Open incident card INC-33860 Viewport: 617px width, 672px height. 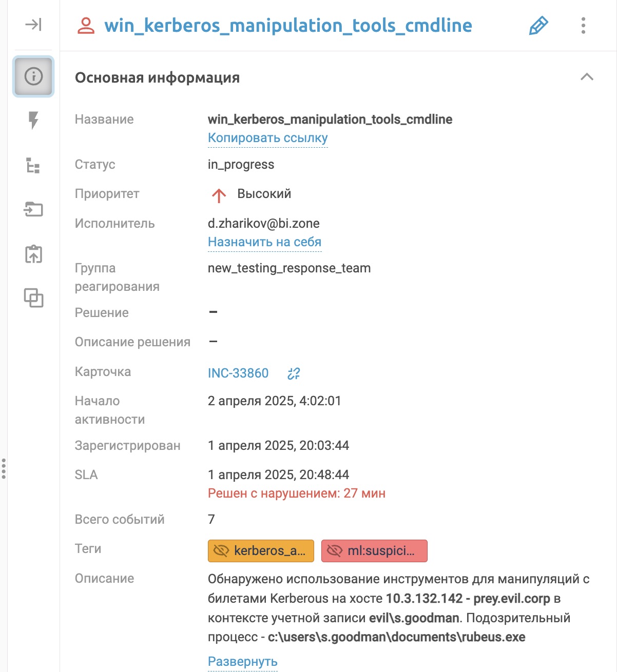coord(238,373)
